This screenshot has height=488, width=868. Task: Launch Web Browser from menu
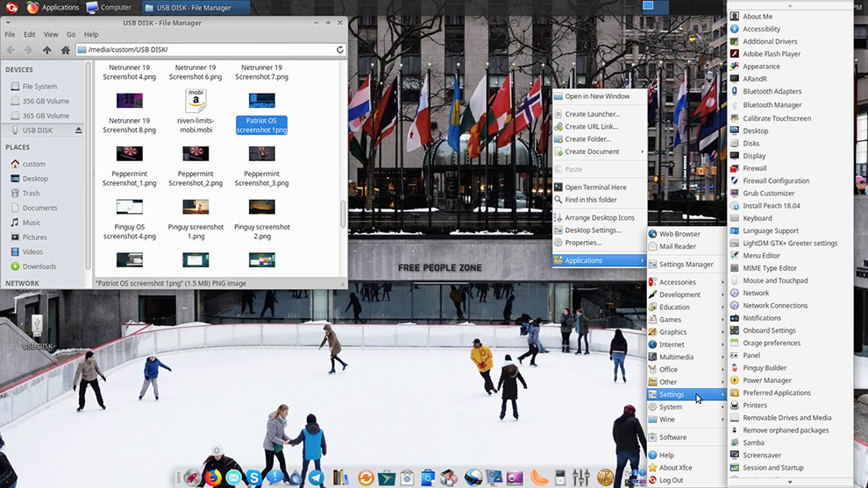pyautogui.click(x=687, y=234)
